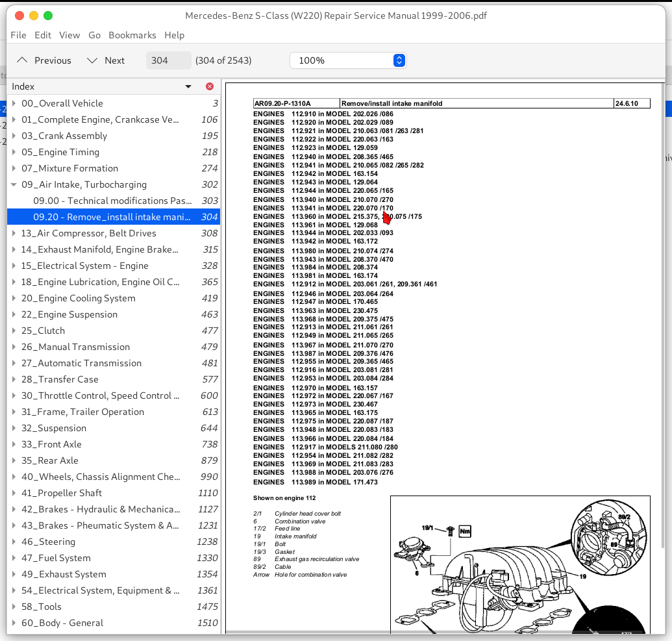Click the Help menu
The image size is (672, 641).
(x=174, y=35)
